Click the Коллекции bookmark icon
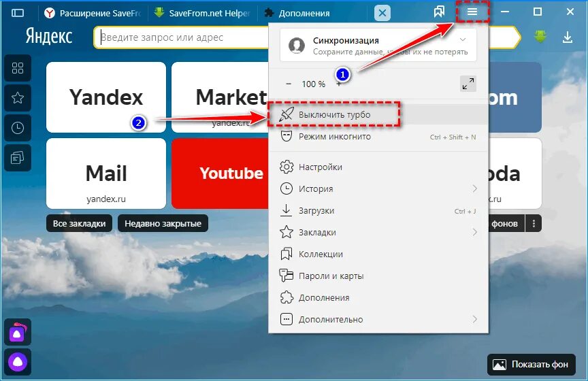Image resolution: width=588 pixels, height=381 pixels. (286, 254)
